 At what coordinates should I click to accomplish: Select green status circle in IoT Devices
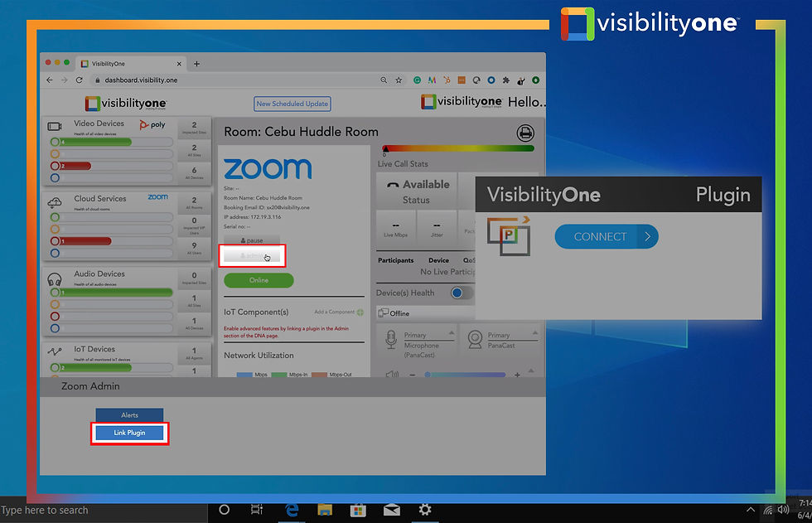55,368
